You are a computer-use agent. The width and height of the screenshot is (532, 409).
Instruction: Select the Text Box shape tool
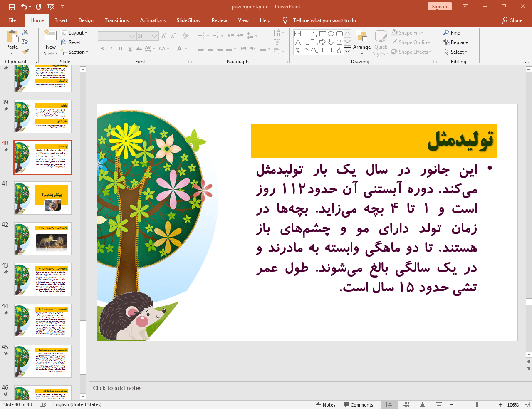click(x=297, y=33)
